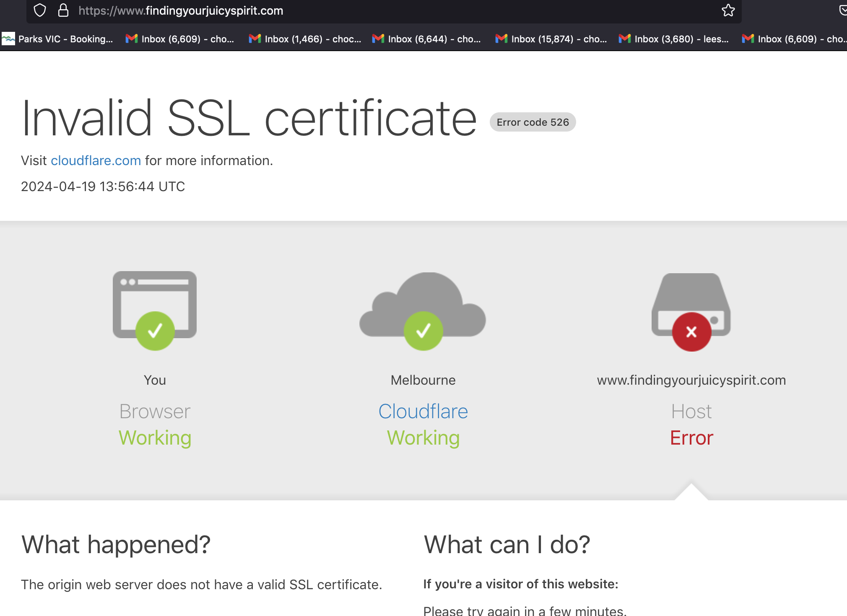Click the red X error badge on host
Screen dimensions: 847x616
[x=691, y=332]
